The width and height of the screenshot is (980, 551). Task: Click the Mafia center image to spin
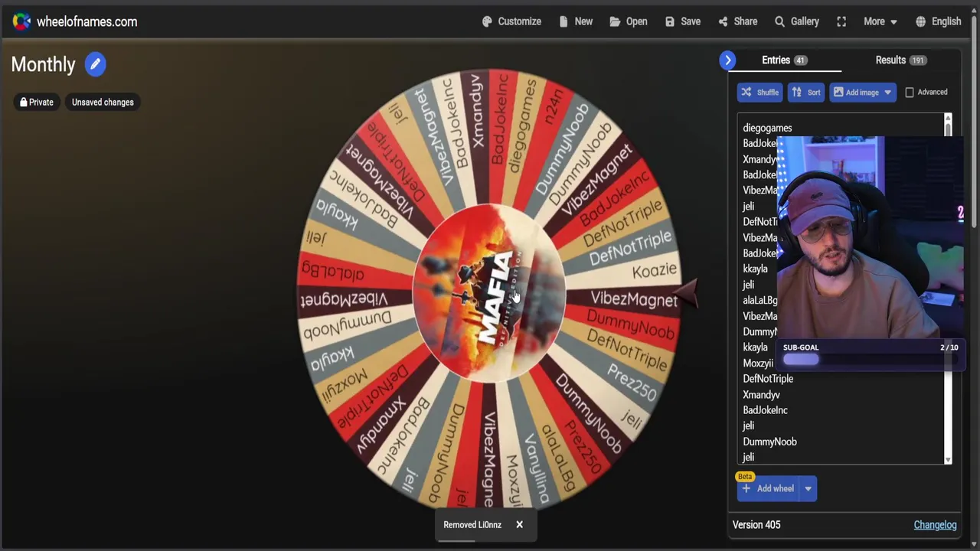click(489, 292)
